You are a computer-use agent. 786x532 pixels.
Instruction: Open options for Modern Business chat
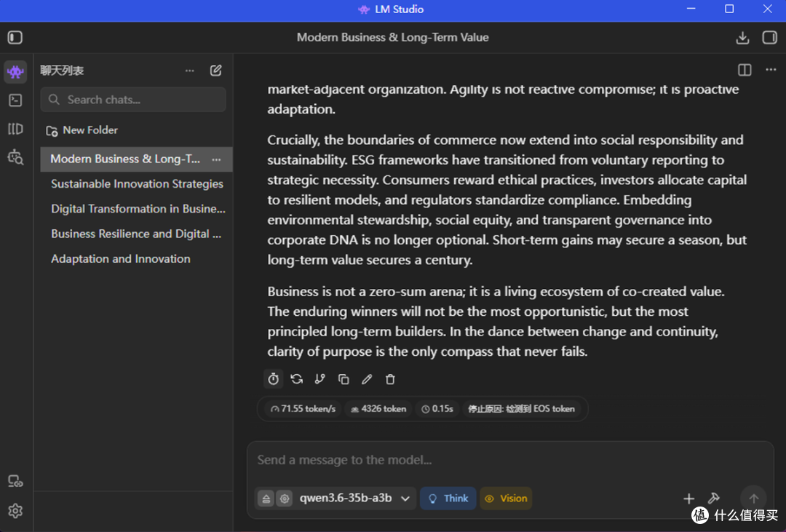click(216, 159)
